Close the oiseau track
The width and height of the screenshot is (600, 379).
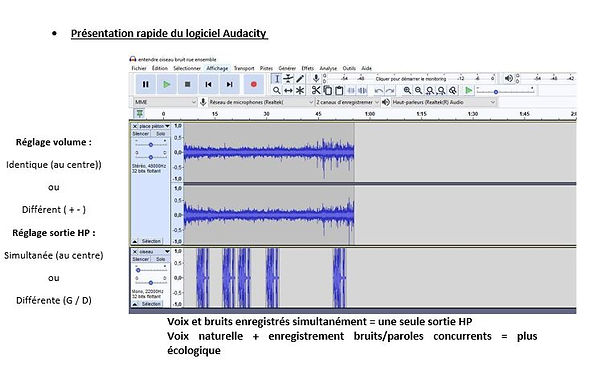pos(135,252)
